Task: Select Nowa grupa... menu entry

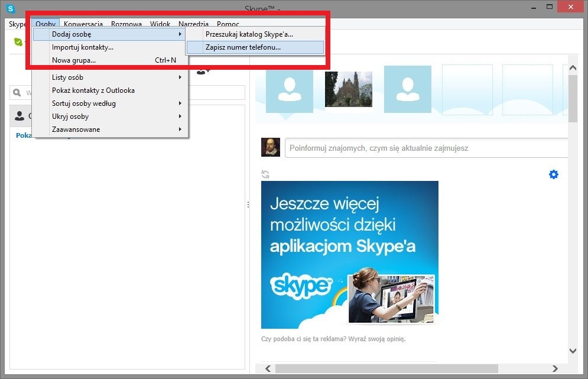Action: [111, 60]
